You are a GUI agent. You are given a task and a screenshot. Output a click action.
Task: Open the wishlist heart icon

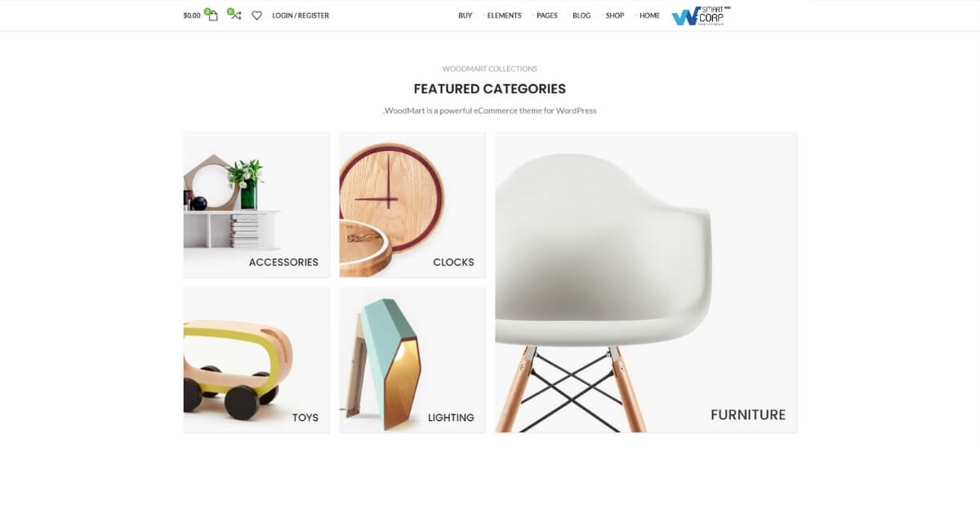(256, 16)
